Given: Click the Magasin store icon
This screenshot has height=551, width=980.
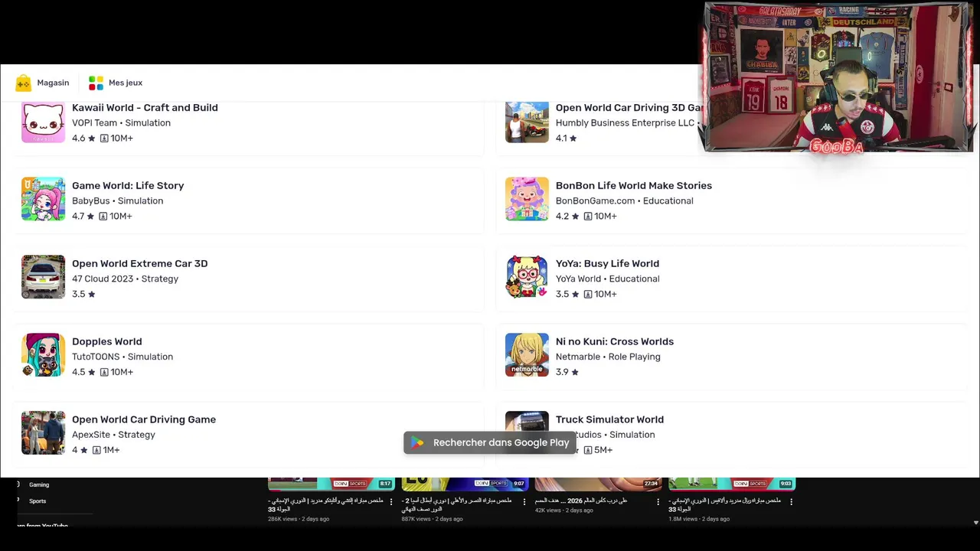Looking at the screenshot, I should pyautogui.click(x=23, y=83).
